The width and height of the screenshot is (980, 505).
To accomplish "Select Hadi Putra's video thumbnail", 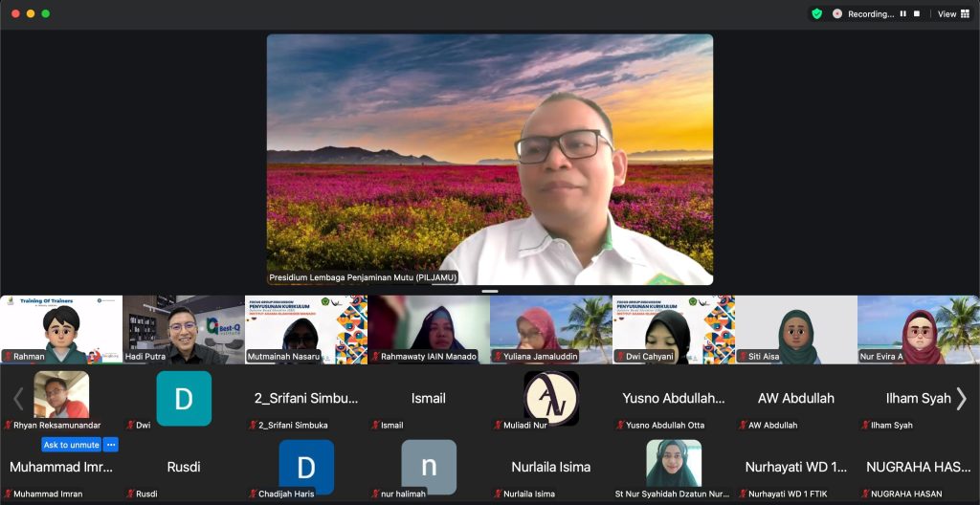I will click(184, 329).
